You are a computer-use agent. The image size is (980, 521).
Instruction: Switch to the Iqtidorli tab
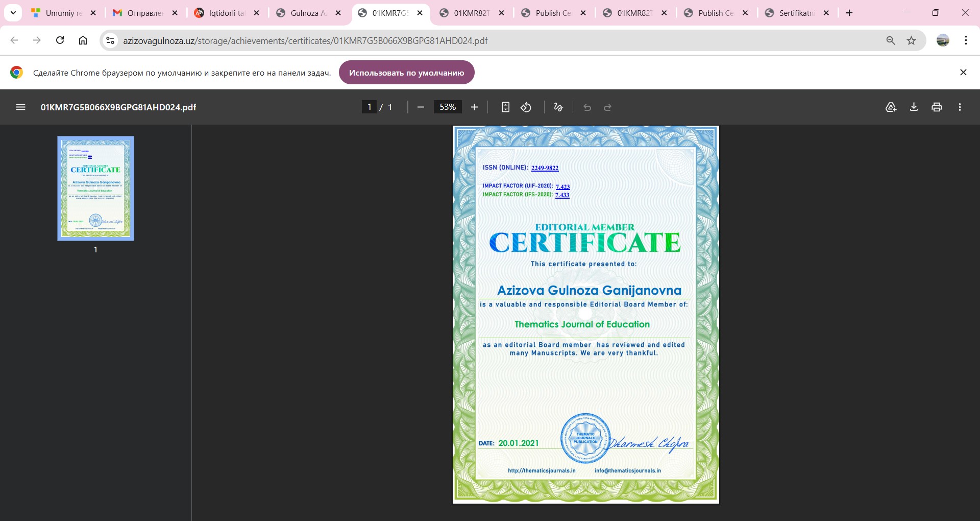(x=227, y=13)
